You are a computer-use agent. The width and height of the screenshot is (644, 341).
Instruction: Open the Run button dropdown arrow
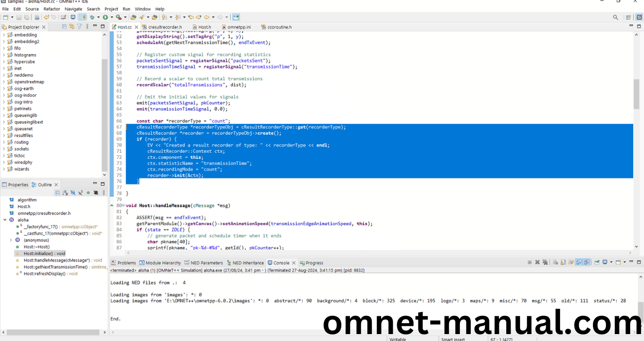point(111,17)
